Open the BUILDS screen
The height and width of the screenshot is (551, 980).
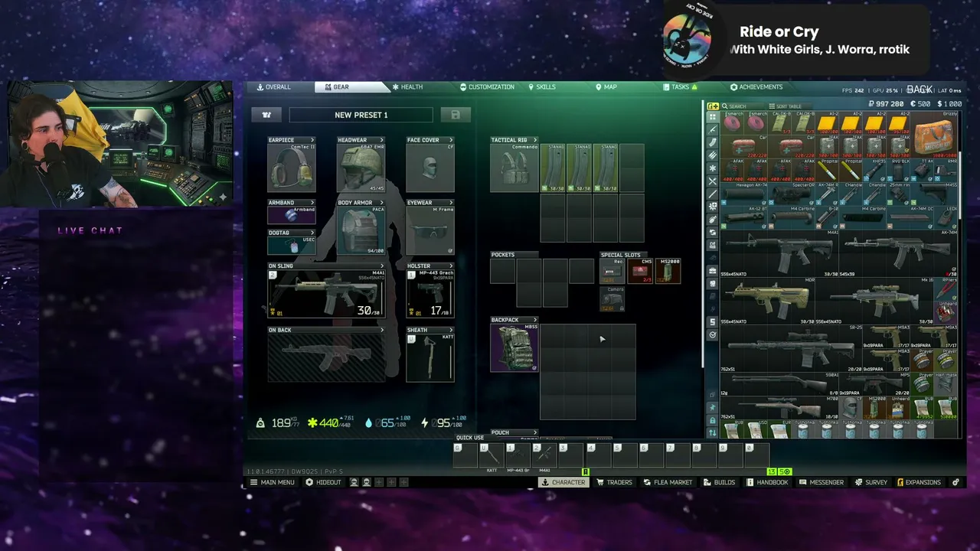(x=719, y=482)
